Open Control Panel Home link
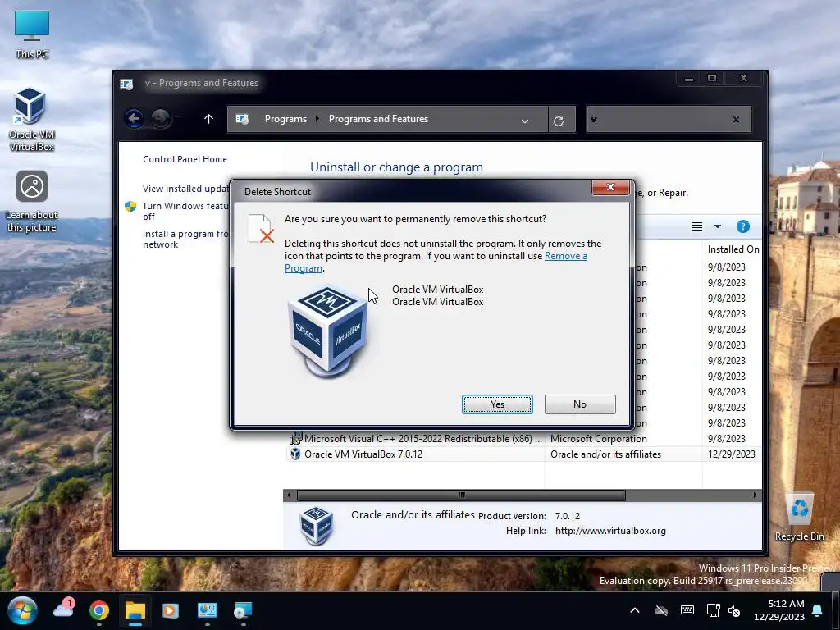This screenshot has height=630, width=840. [185, 159]
